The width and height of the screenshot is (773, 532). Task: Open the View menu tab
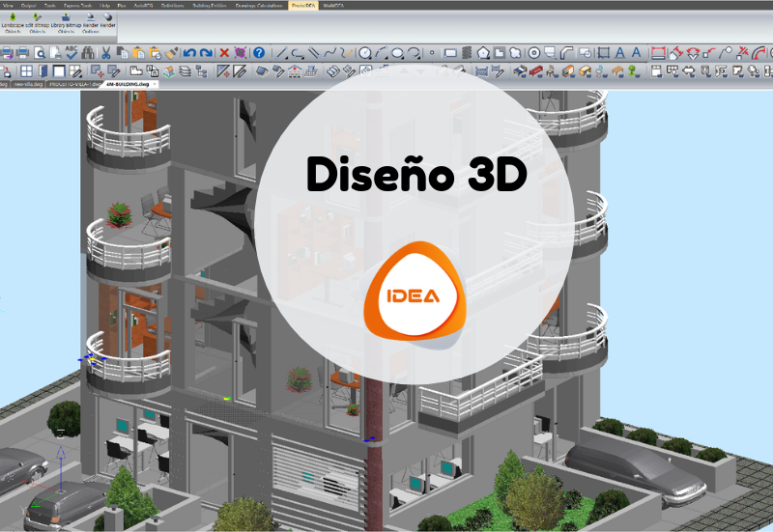click(x=9, y=6)
